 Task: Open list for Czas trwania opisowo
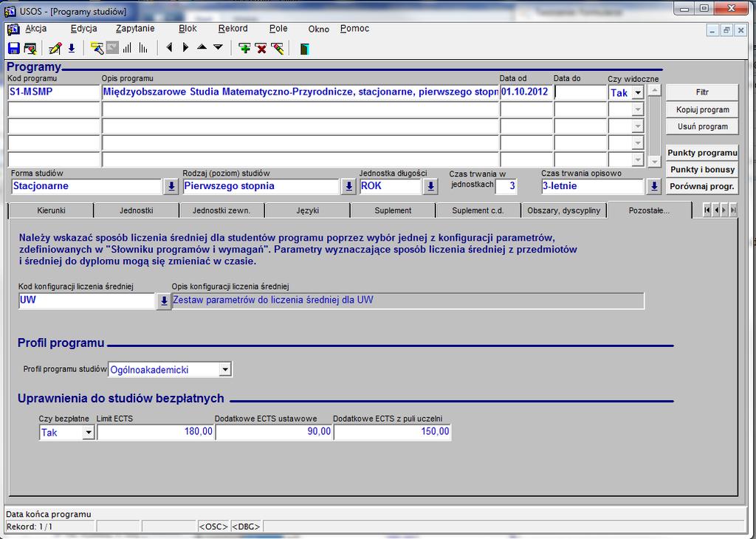tap(654, 187)
